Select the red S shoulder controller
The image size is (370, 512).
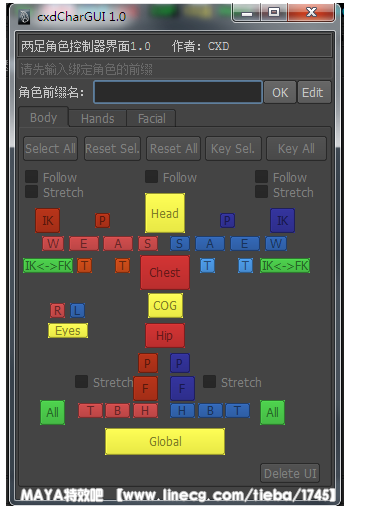[148, 243]
